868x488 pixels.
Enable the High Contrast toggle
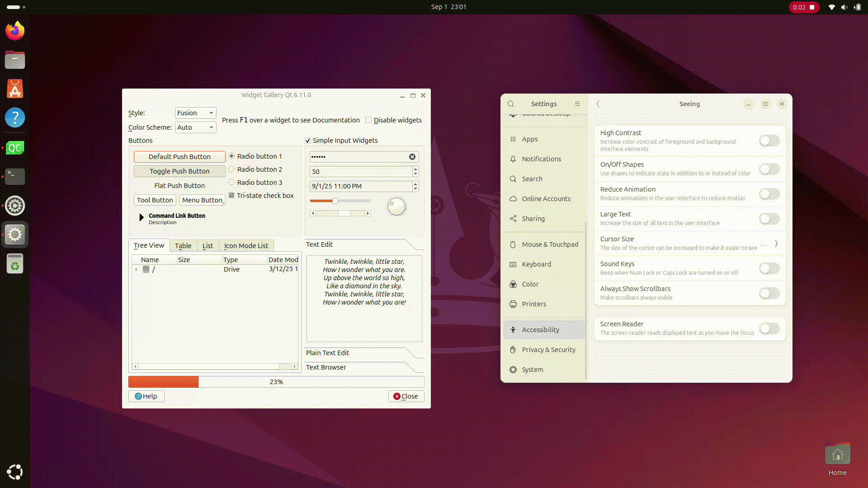pos(769,141)
